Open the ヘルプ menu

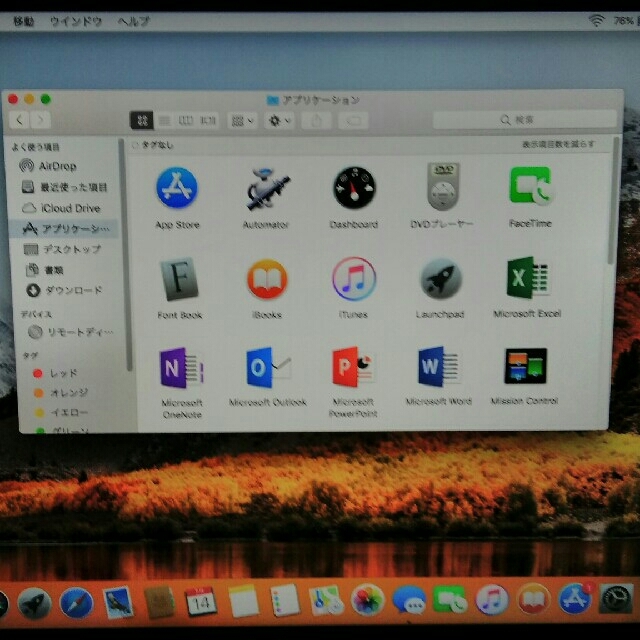[134, 21]
